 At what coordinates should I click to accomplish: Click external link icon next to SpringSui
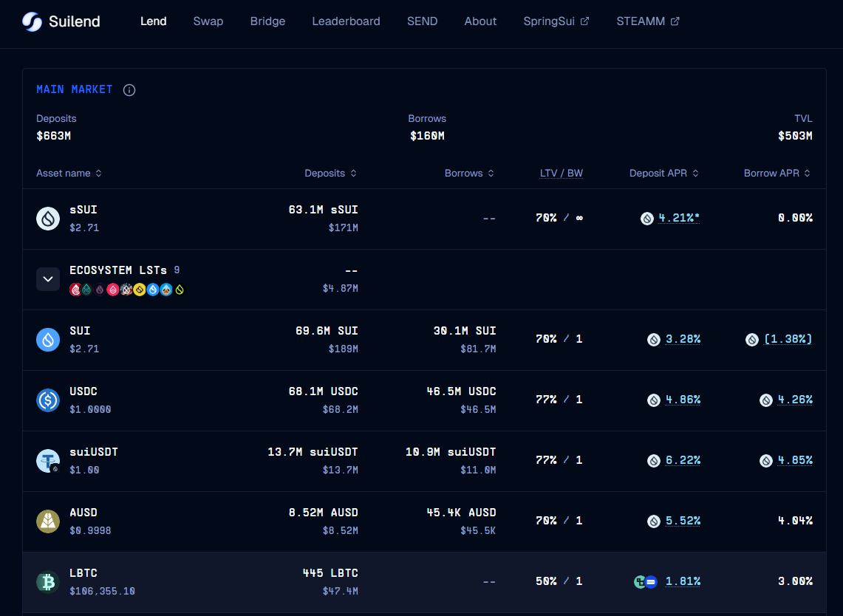pyautogui.click(x=585, y=21)
